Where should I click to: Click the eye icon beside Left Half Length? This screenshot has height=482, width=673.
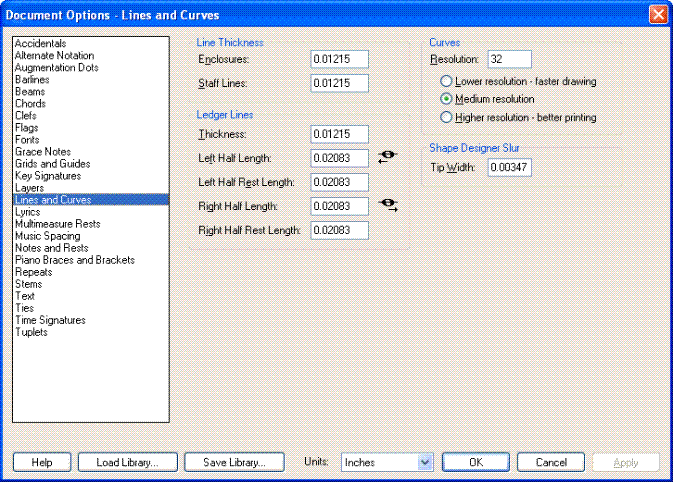click(387, 157)
